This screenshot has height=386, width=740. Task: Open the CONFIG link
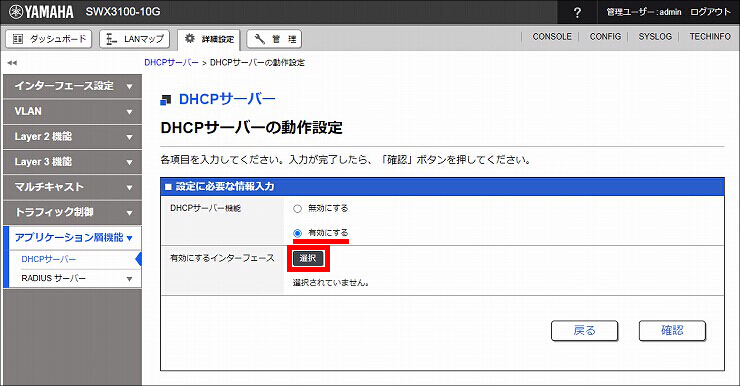pos(605,36)
